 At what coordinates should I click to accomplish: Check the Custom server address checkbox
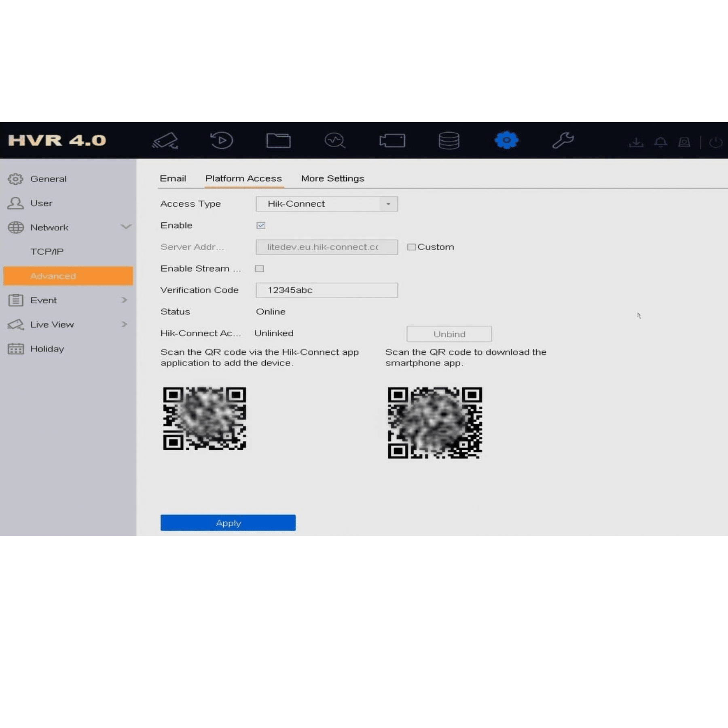(x=411, y=247)
